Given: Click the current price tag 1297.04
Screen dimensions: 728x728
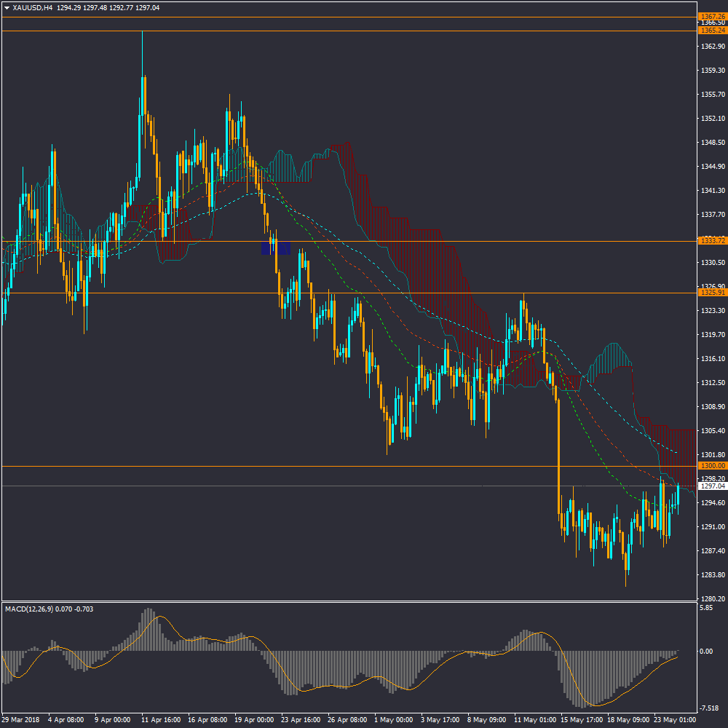Looking at the screenshot, I should 712,486.
